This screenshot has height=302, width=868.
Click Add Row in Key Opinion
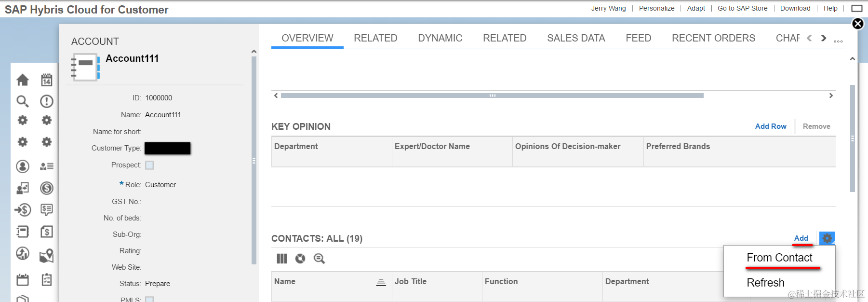pyautogui.click(x=771, y=126)
